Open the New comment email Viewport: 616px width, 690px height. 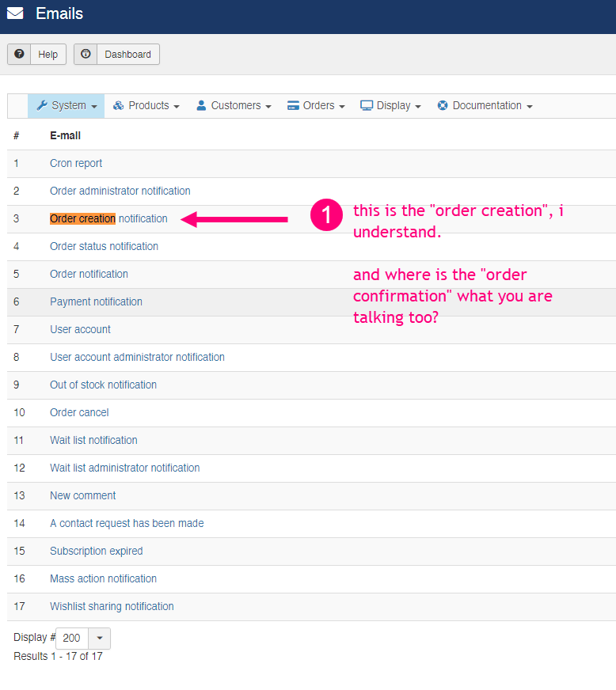point(83,496)
